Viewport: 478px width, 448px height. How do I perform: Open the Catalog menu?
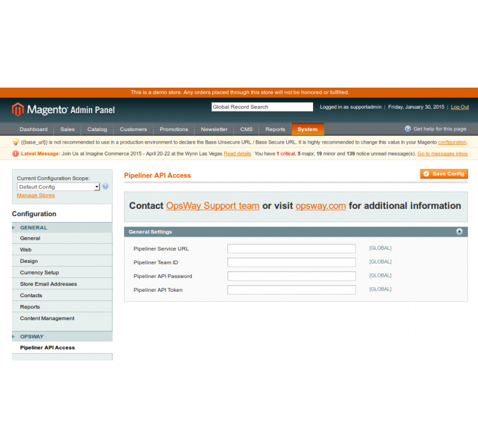point(97,129)
